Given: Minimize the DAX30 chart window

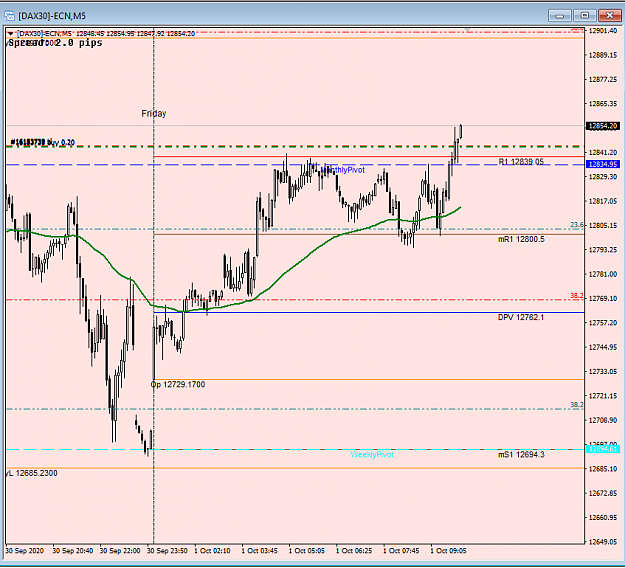Looking at the screenshot, I should (x=560, y=16).
